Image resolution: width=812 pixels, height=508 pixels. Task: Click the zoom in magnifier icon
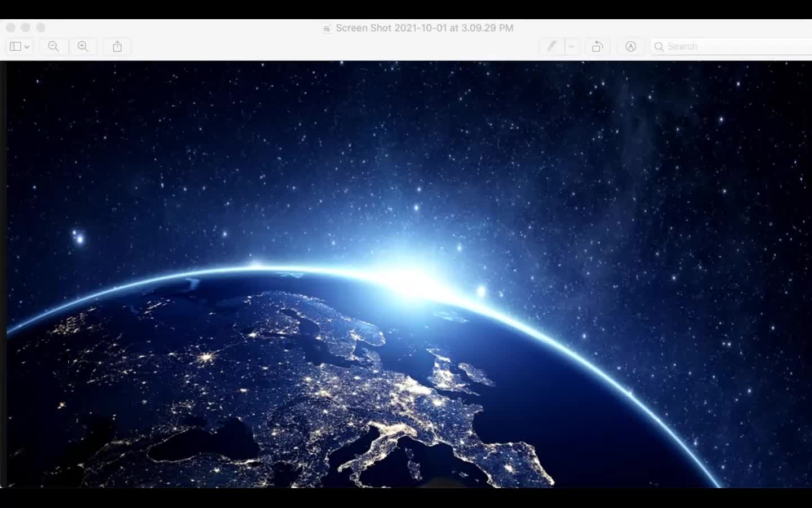tap(83, 46)
